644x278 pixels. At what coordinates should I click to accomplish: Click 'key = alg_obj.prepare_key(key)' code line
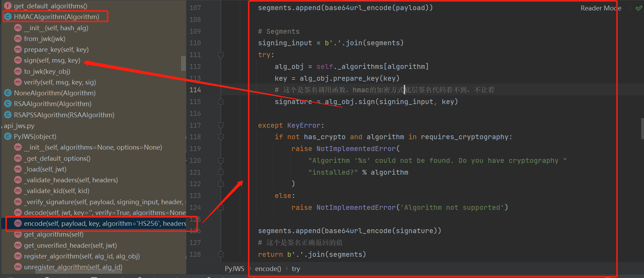[337, 78]
